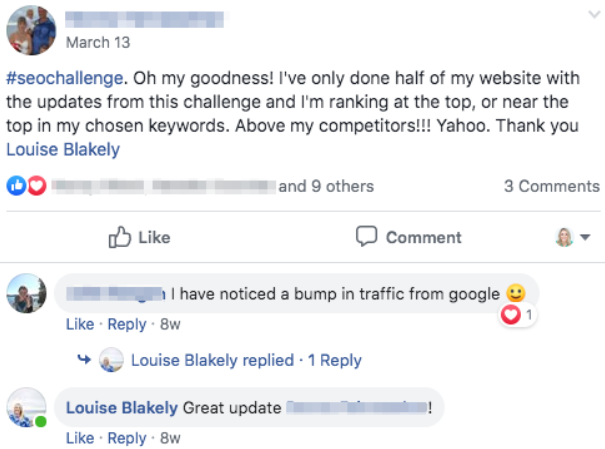Reply to the first comment about traffic

(127, 324)
